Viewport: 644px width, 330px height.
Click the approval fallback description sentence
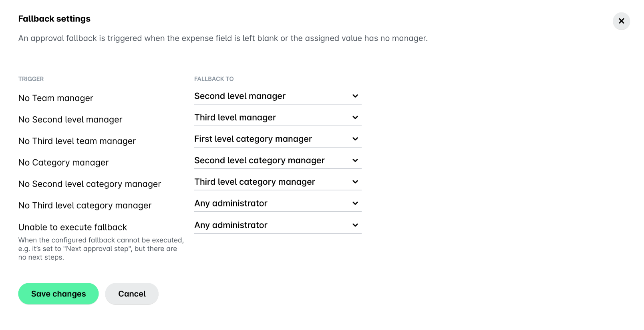pyautogui.click(x=223, y=38)
